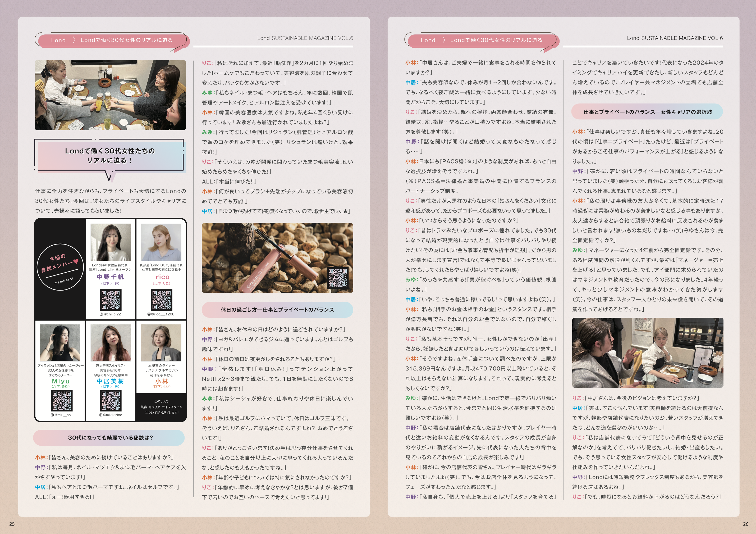Select rico's portrait photo
The height and width of the screenshot is (534, 756).
coord(161,242)
